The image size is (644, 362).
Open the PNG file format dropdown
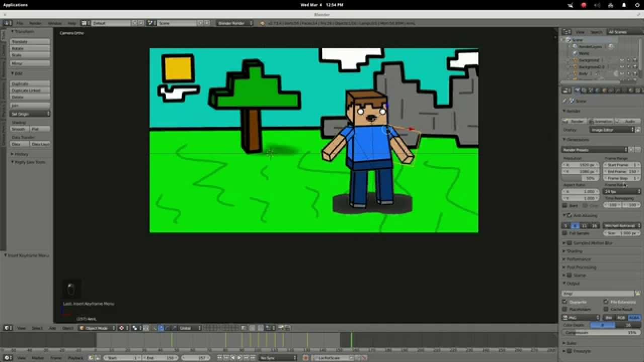(x=581, y=317)
